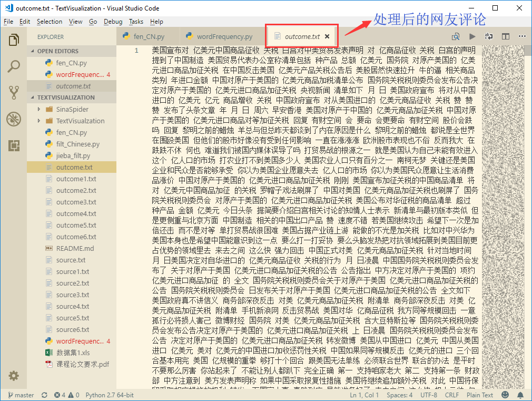The width and height of the screenshot is (532, 401).
Task: Open source2.txt file
Action: click(72, 283)
